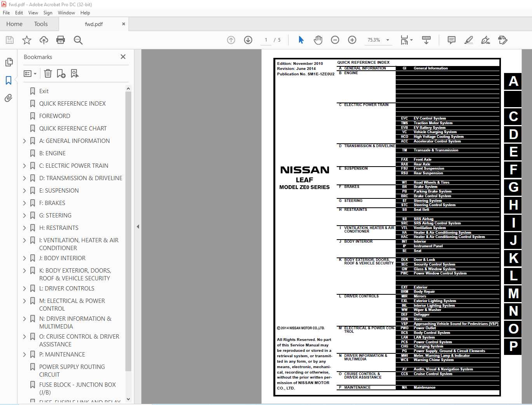
Task: Open the B: ENGINE bookmark
Action: [x=52, y=153]
